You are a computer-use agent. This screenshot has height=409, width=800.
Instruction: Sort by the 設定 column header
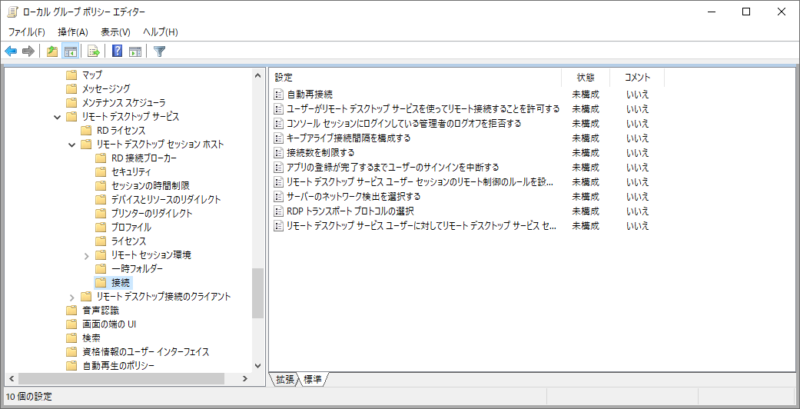point(415,78)
